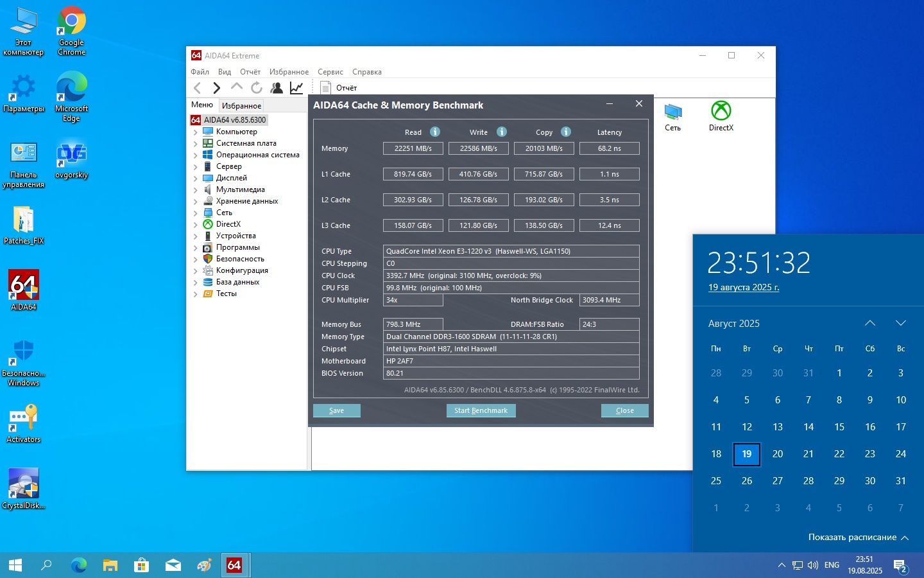
Task: Click the info icon next to Write
Action: (502, 132)
